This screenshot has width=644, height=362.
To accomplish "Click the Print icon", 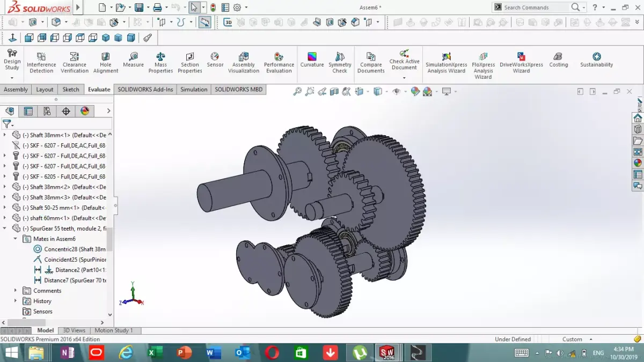I will (157, 8).
